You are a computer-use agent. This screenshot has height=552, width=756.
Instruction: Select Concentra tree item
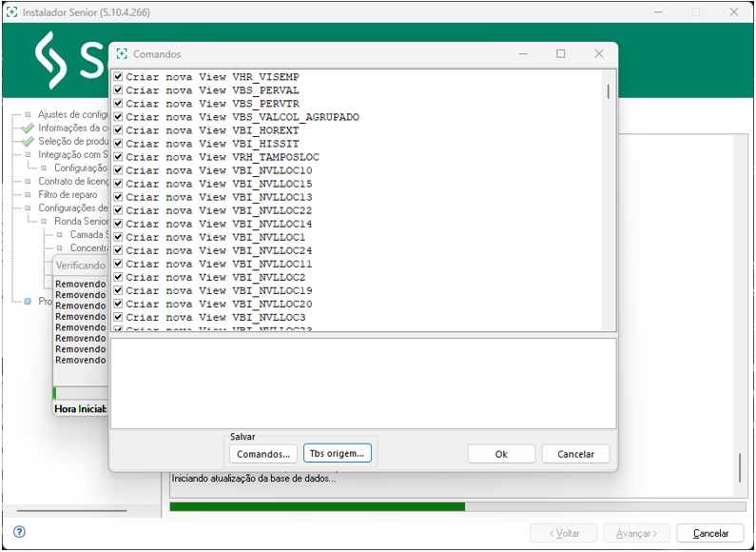click(89, 248)
